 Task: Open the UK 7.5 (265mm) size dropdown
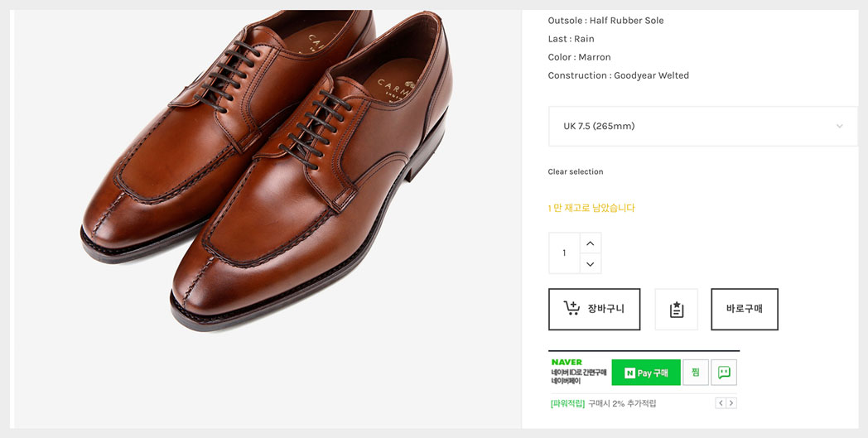click(702, 126)
